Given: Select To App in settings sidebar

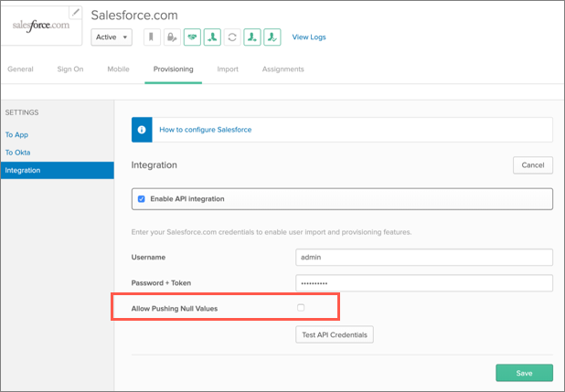Looking at the screenshot, I should 16,134.
